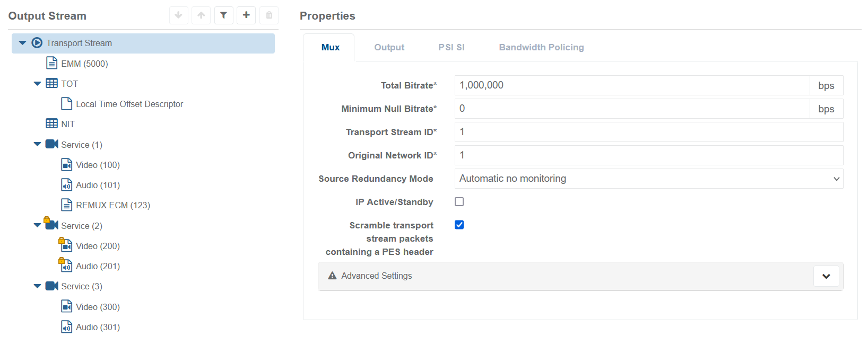
Task: Collapse the Transport Stream tree node
Action: coord(22,43)
